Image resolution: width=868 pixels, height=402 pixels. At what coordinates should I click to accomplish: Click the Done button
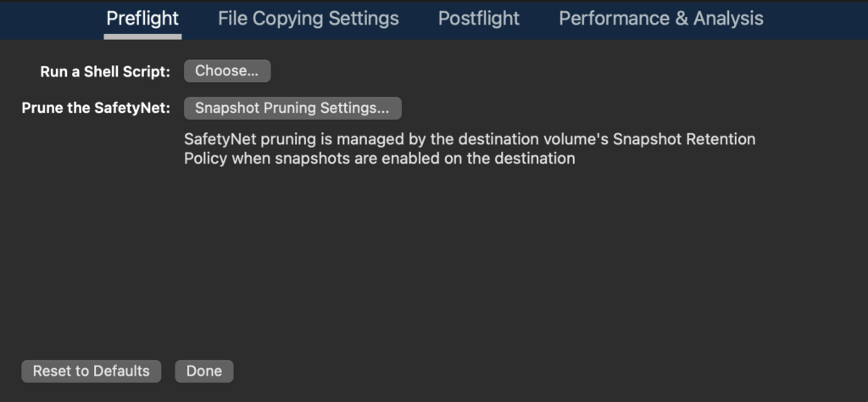coord(203,371)
